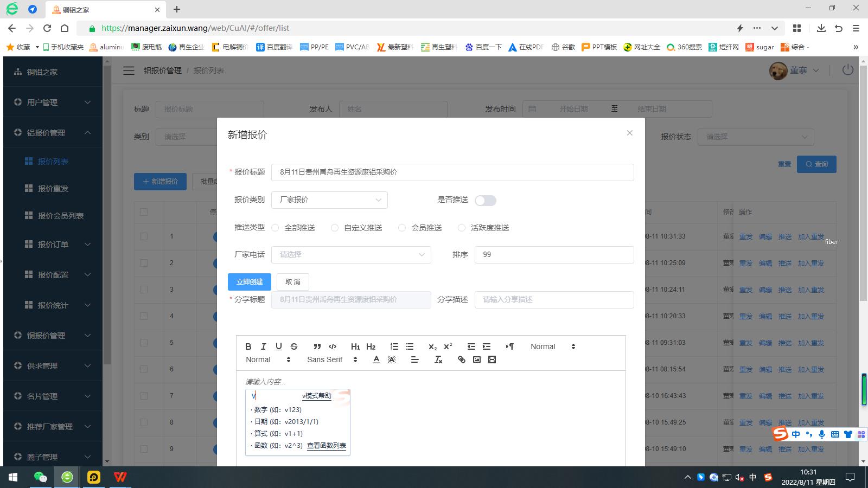This screenshot has width=868, height=488.
Task: Insert a video with the film icon
Action: click(492, 359)
